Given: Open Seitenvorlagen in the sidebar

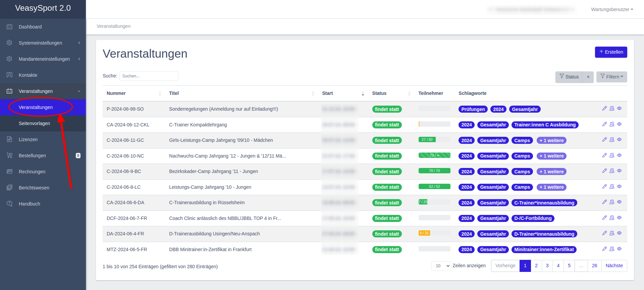Looking at the screenshot, I should 34,123.
